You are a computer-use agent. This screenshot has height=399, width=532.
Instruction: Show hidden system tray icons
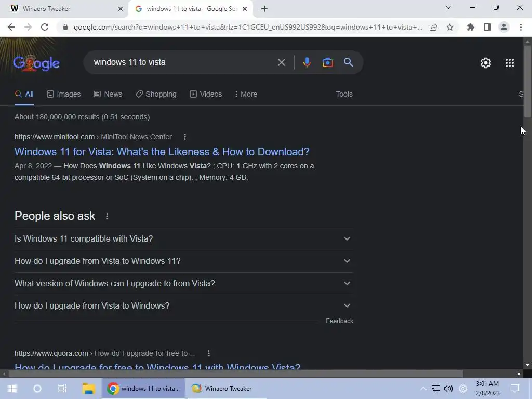423,389
